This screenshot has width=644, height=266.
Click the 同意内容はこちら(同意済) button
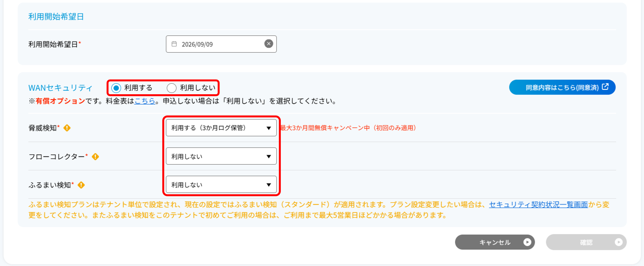coord(562,87)
